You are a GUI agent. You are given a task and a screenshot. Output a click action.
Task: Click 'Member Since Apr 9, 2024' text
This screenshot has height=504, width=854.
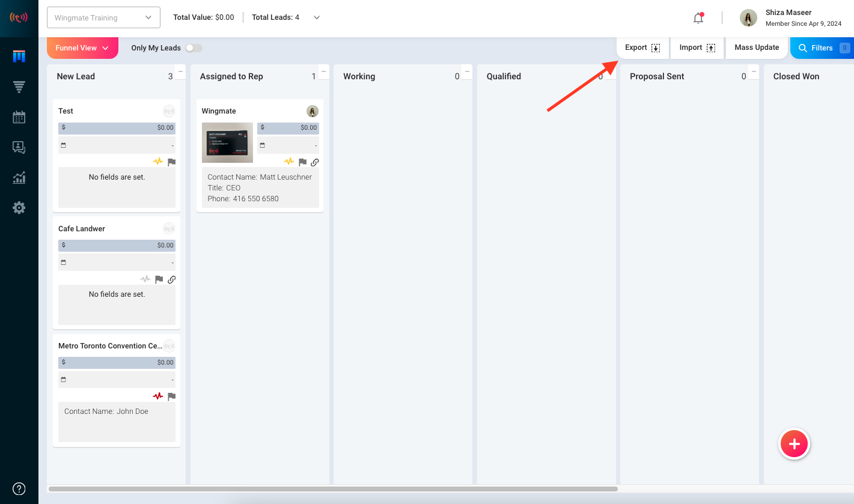pos(804,24)
